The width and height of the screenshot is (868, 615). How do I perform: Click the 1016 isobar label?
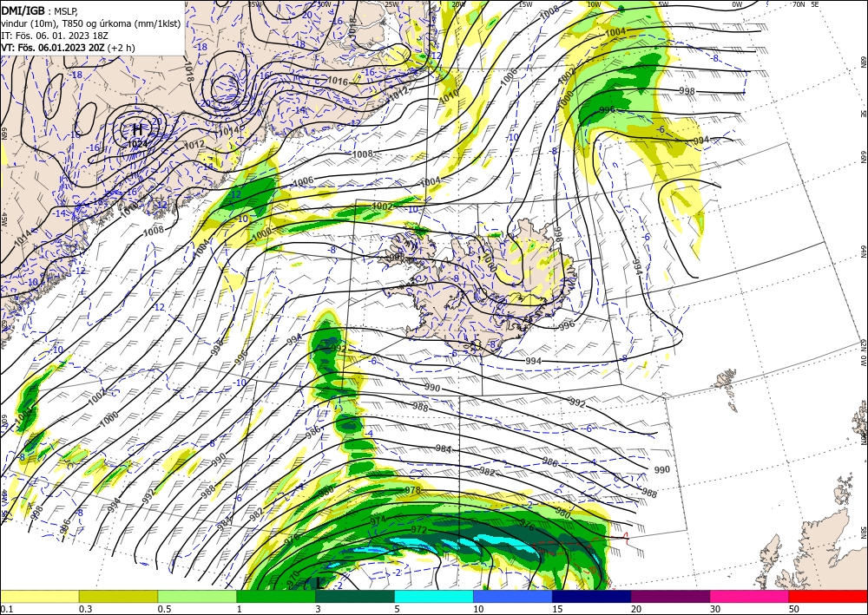(338, 82)
